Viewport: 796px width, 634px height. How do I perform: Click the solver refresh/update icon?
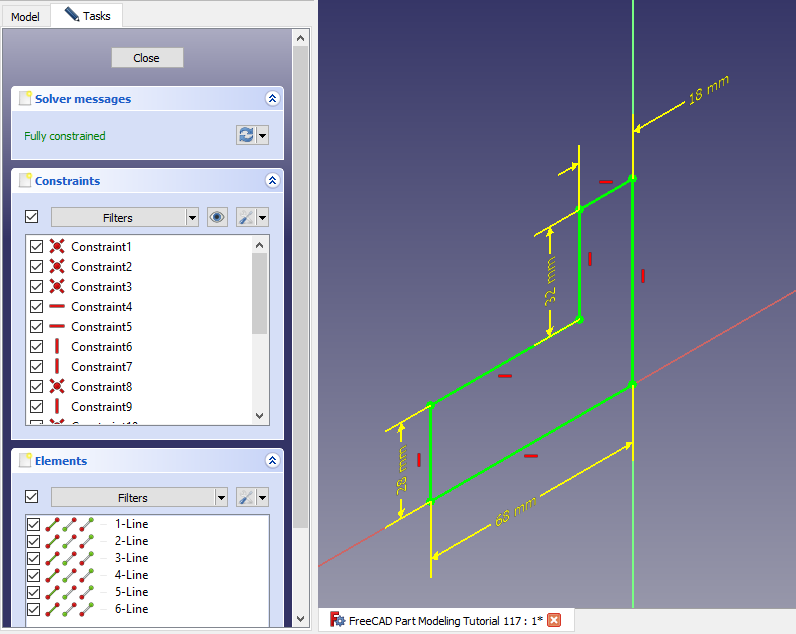pos(246,135)
